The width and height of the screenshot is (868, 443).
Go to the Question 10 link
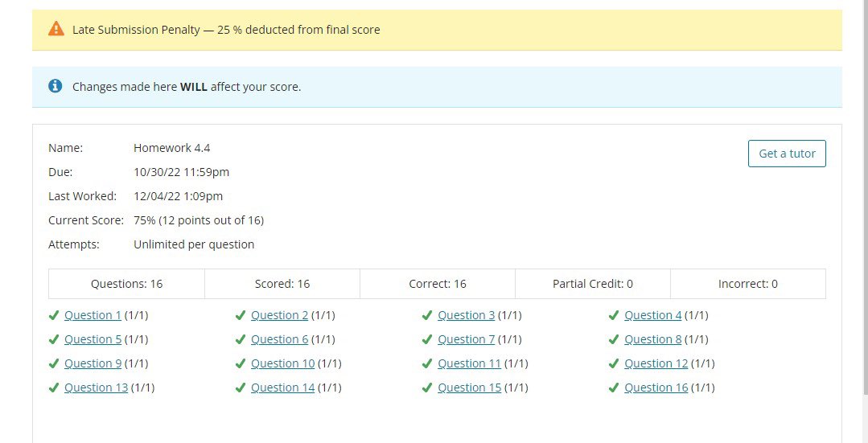tap(283, 363)
